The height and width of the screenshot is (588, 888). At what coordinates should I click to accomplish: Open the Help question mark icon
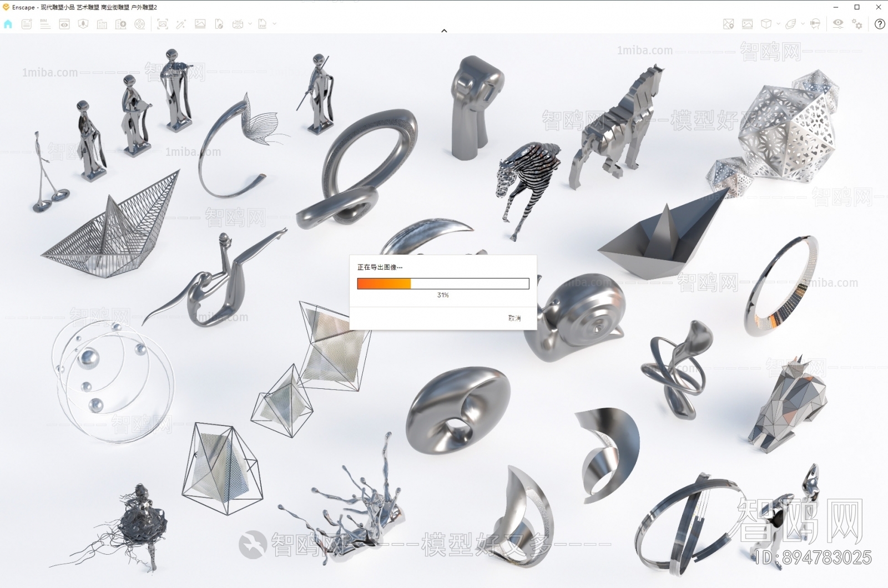click(880, 24)
